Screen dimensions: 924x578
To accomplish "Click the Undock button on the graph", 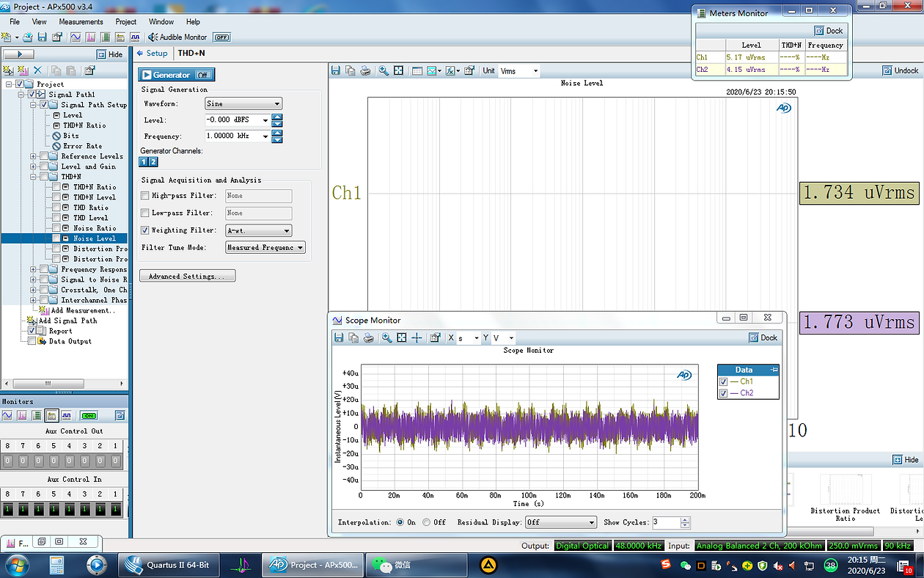I will tap(901, 70).
